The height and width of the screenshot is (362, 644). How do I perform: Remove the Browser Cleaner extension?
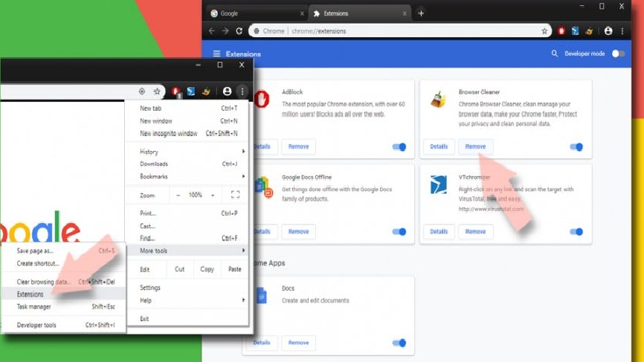[475, 146]
